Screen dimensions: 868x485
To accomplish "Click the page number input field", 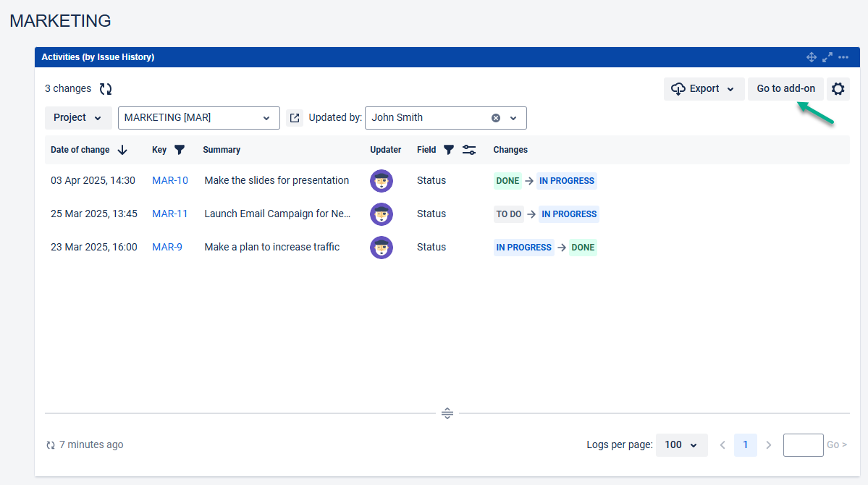I will (x=803, y=445).
